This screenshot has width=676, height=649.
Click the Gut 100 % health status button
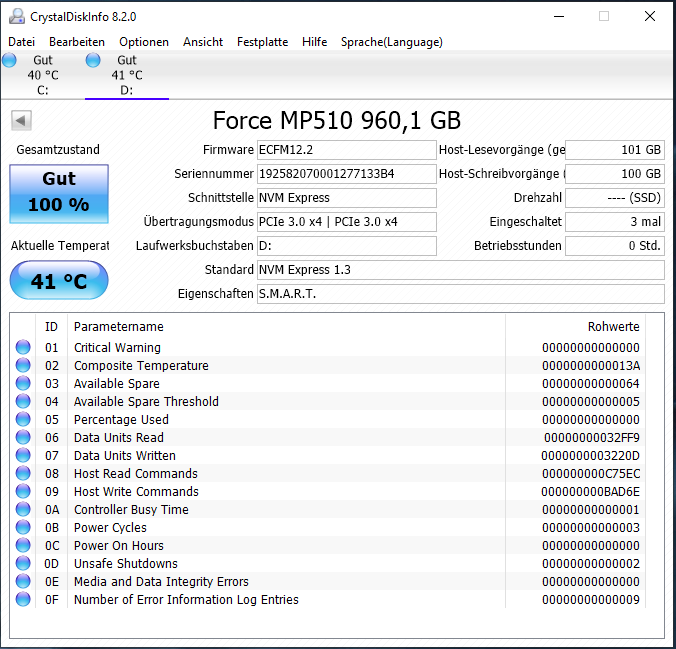[x=59, y=193]
